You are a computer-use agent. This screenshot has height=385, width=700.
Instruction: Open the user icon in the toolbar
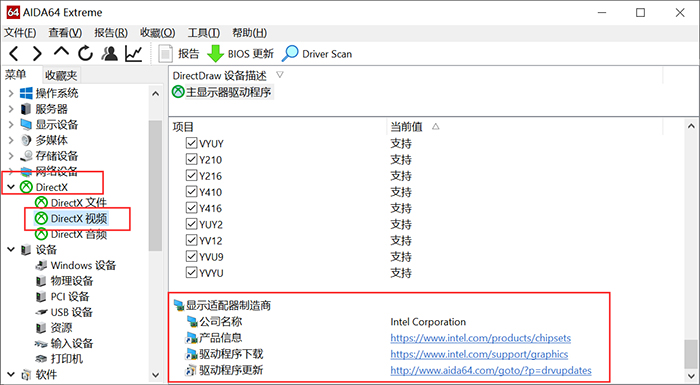click(x=109, y=54)
